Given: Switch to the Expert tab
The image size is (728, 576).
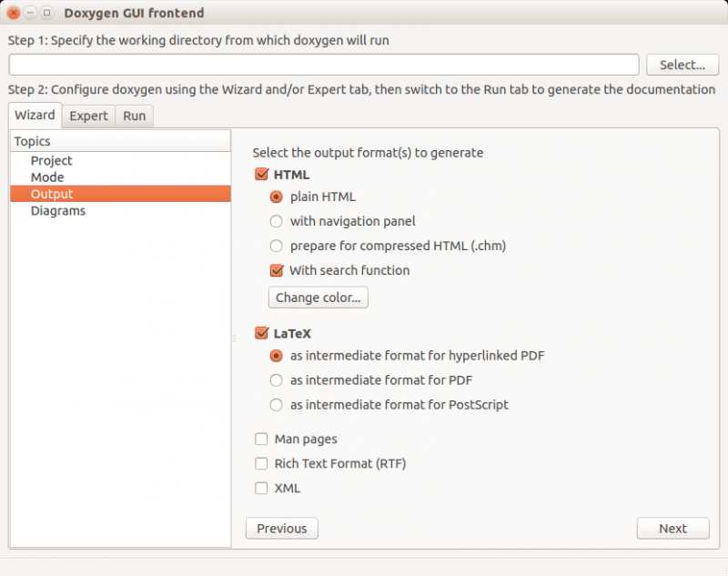Looking at the screenshot, I should coord(88,116).
